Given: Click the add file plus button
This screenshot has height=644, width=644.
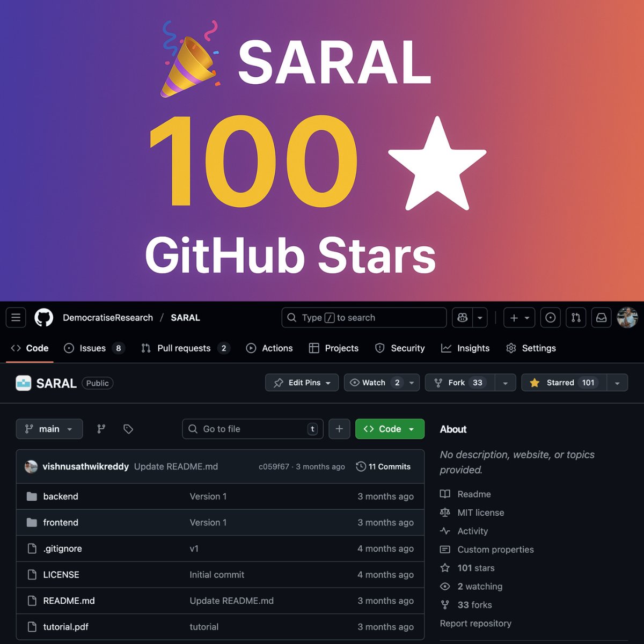Looking at the screenshot, I should point(339,429).
